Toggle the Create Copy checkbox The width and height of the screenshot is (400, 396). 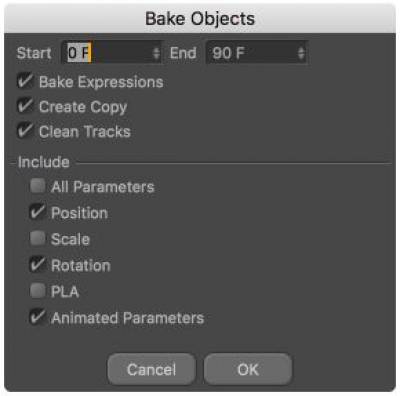(25, 107)
